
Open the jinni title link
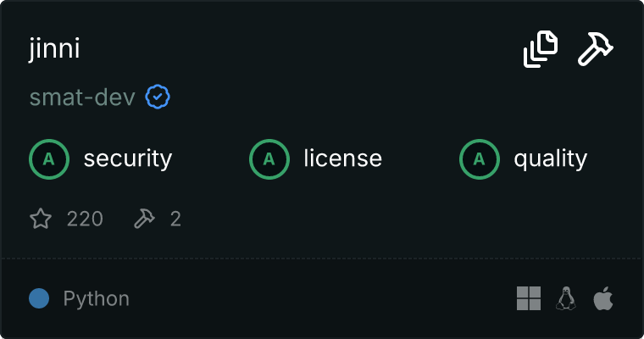tap(54, 49)
